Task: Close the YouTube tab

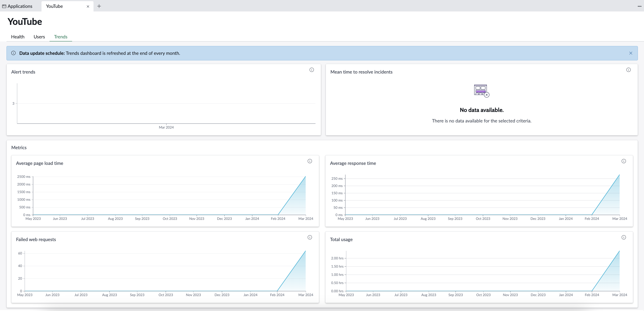Action: pos(88,6)
